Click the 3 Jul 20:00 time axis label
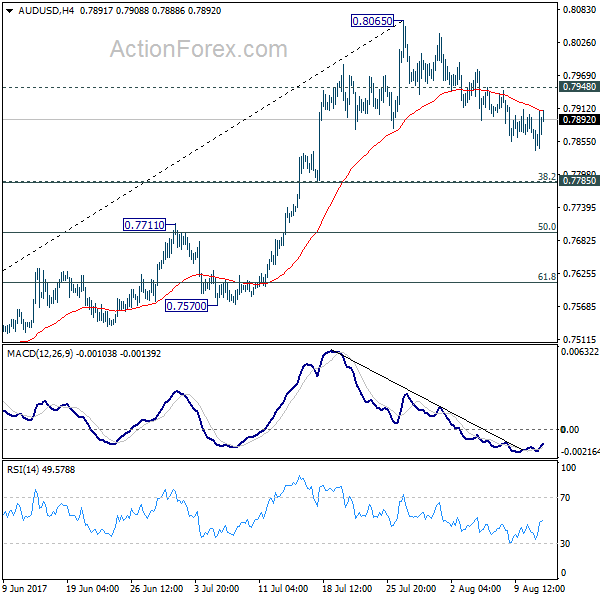 pos(217,589)
